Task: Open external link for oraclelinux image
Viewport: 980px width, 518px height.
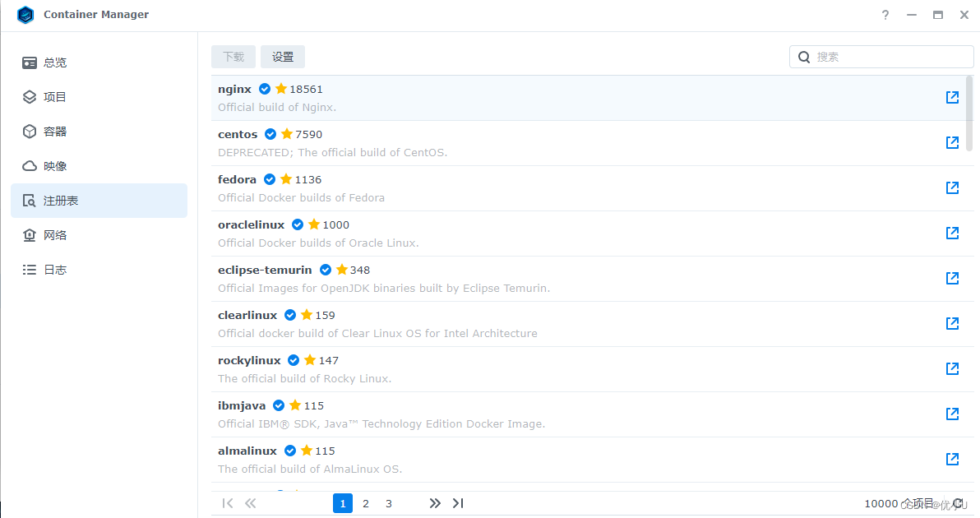Action: tap(952, 233)
